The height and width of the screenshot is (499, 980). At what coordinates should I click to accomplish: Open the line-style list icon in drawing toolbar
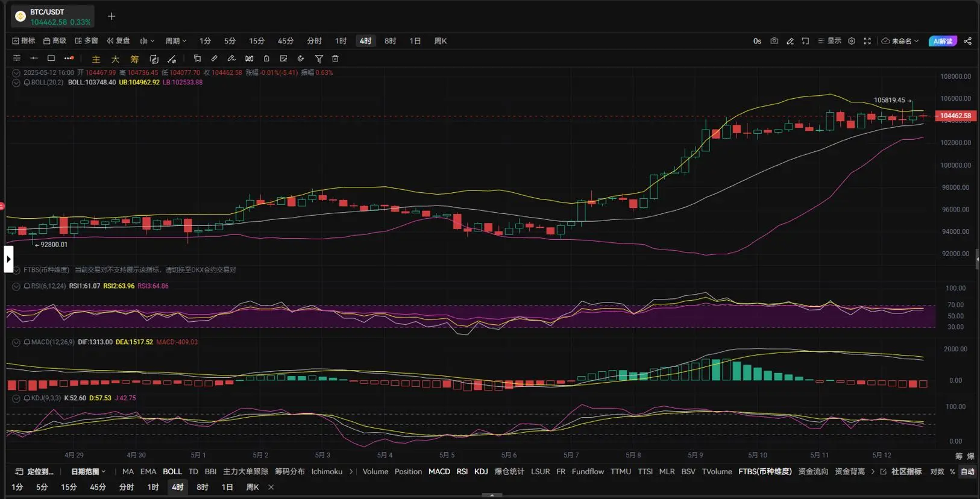17,58
